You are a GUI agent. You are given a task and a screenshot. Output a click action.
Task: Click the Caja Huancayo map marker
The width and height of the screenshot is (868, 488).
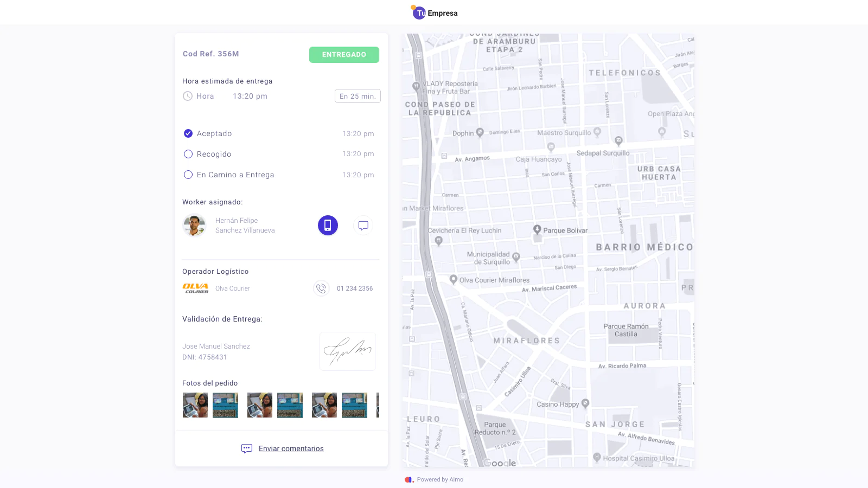(x=551, y=147)
